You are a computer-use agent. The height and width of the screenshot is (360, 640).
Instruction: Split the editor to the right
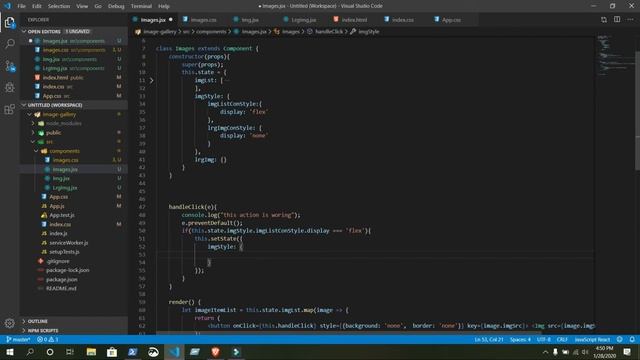(x=617, y=20)
